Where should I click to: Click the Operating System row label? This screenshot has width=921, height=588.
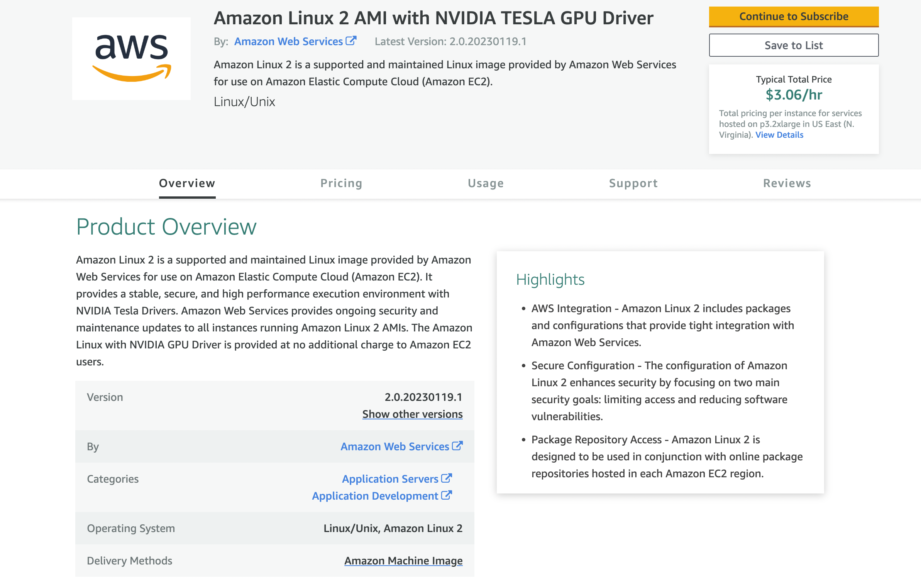131,528
